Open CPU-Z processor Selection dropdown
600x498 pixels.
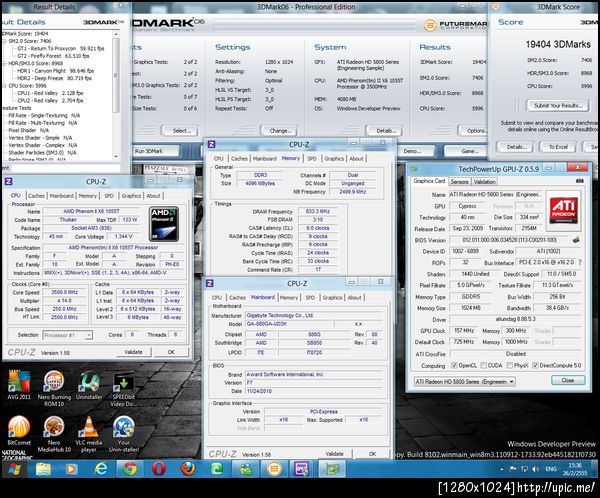pyautogui.click(x=69, y=335)
